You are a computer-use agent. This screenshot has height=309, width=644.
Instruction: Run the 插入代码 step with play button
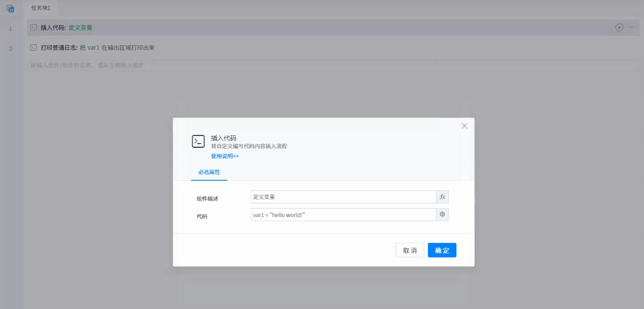[x=619, y=27]
